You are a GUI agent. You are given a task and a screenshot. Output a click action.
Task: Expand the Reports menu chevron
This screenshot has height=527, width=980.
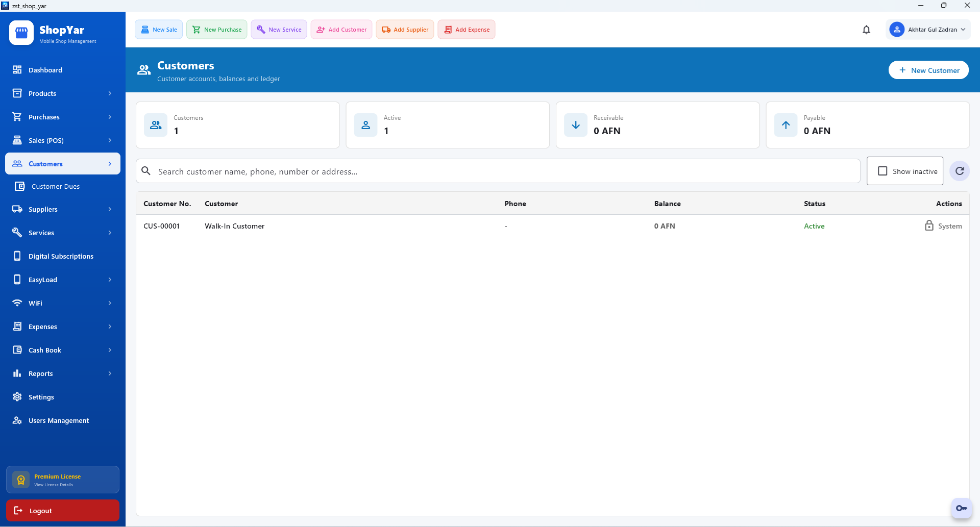pos(110,373)
